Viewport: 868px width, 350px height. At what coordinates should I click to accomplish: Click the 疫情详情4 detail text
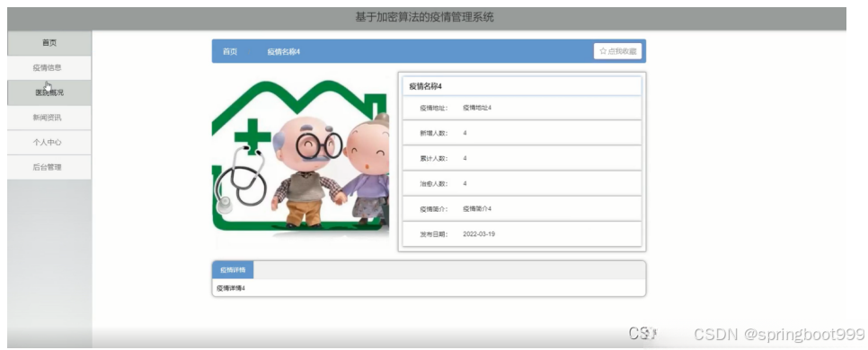point(231,288)
